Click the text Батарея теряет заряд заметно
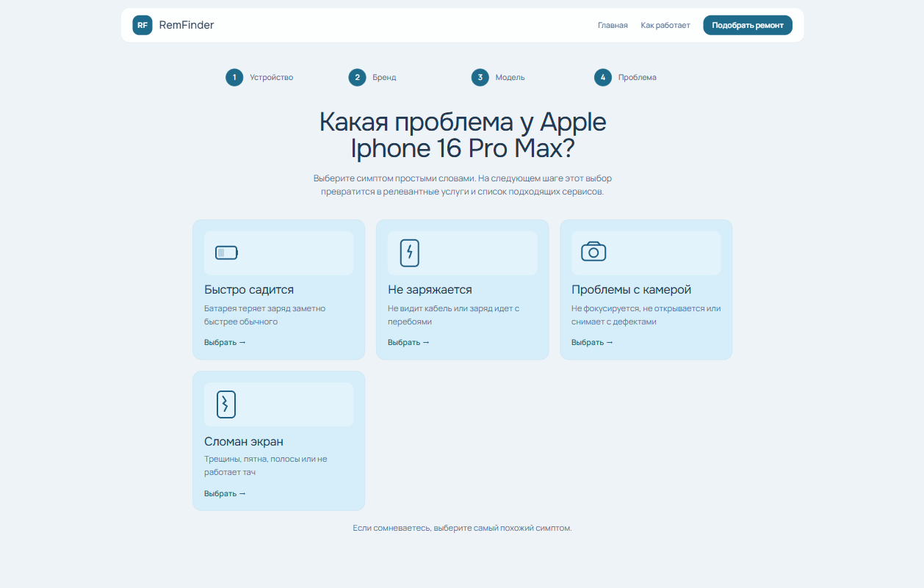The image size is (924, 588). pyautogui.click(x=264, y=308)
